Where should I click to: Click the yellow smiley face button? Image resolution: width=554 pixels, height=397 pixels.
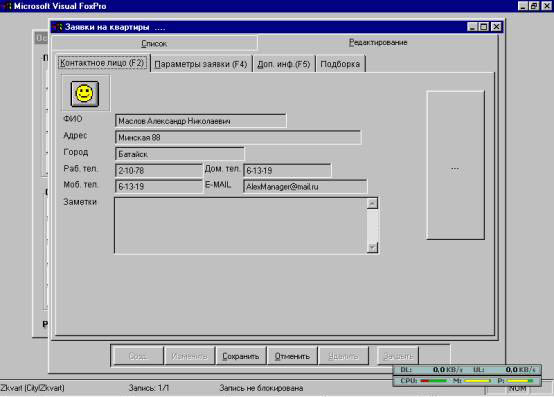pos(85,94)
